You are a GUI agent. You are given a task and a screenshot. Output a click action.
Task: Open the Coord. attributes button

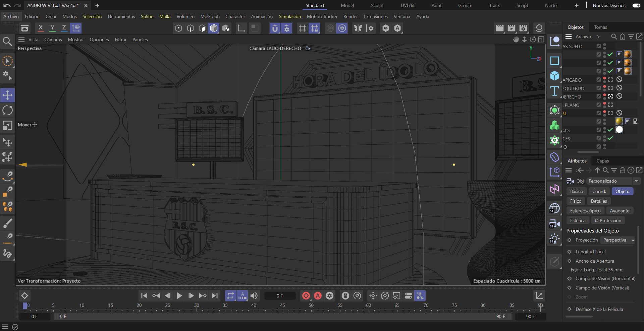click(599, 191)
